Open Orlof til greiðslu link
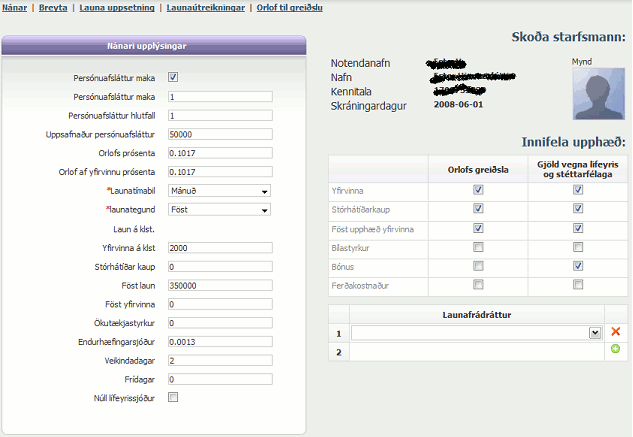The width and height of the screenshot is (633, 437). click(289, 8)
